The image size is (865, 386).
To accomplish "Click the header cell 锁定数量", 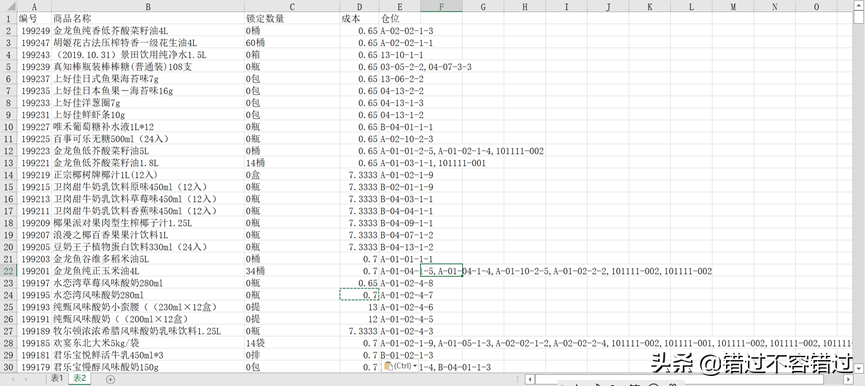I will pyautogui.click(x=292, y=18).
